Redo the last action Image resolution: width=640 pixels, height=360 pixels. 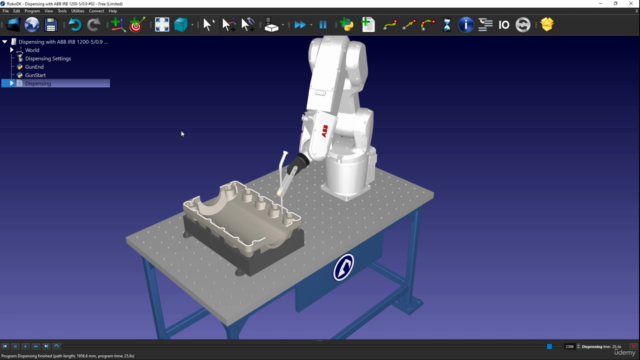(x=94, y=25)
